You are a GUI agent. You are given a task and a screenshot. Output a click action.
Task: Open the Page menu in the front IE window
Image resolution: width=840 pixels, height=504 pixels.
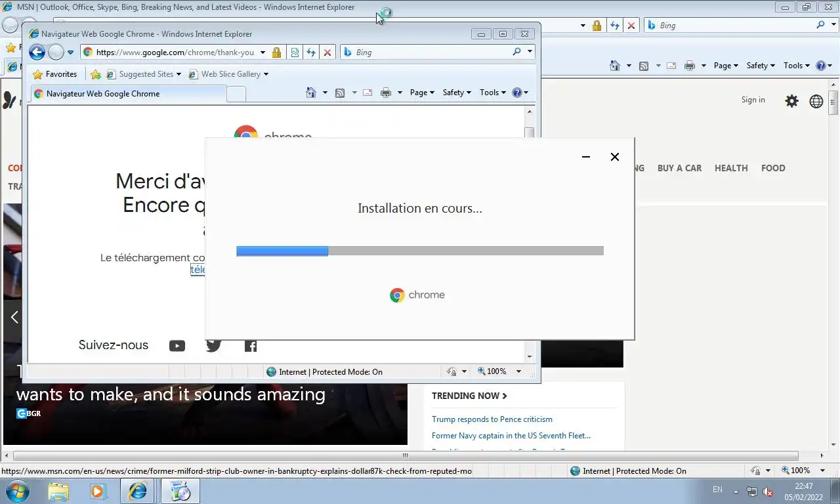[x=422, y=93]
